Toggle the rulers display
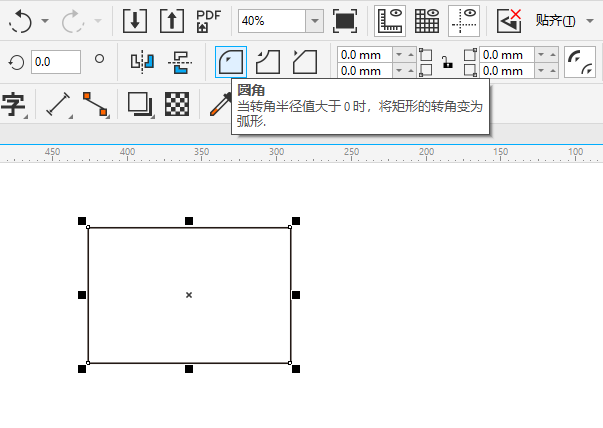This screenshot has height=428, width=603. (x=390, y=20)
